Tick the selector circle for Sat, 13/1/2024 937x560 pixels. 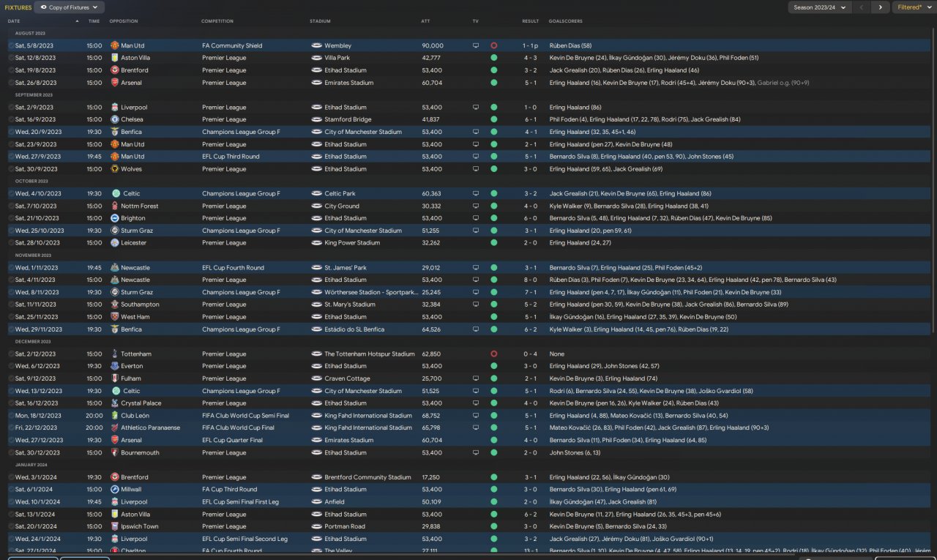pyautogui.click(x=11, y=514)
